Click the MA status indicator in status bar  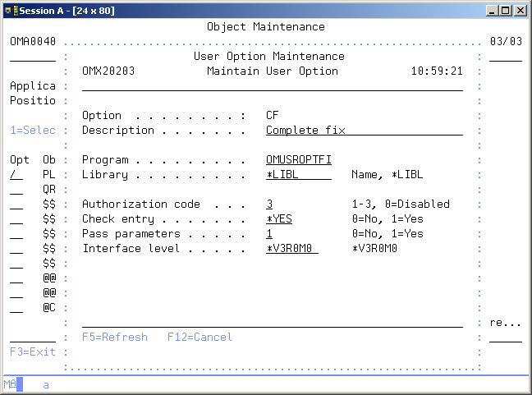tap(9, 384)
